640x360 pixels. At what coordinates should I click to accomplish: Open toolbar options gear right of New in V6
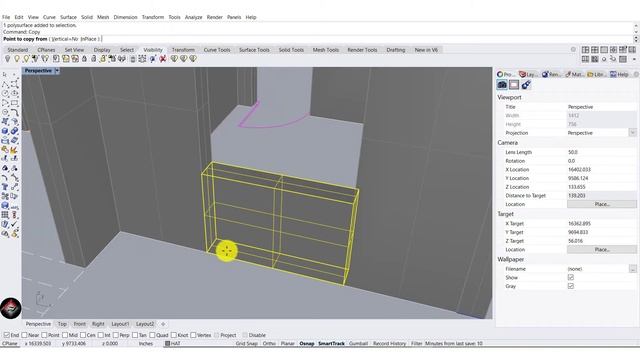pos(573,49)
